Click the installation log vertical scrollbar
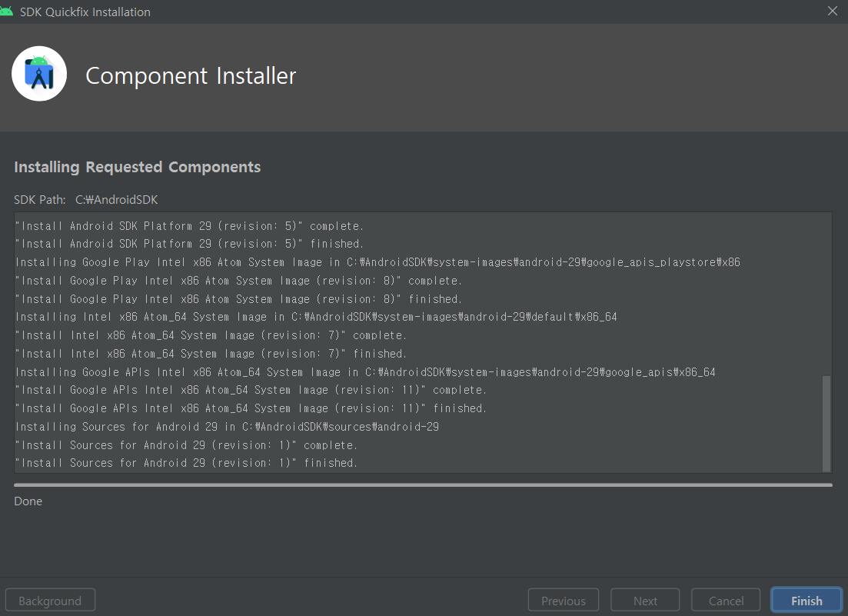Screen dimensions: 848x616 [826, 424]
